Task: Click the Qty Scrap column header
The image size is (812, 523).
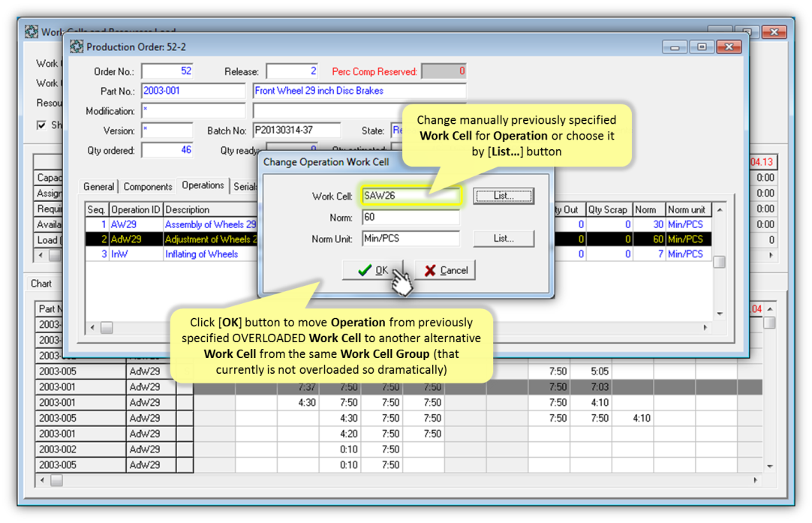Action: coord(607,209)
